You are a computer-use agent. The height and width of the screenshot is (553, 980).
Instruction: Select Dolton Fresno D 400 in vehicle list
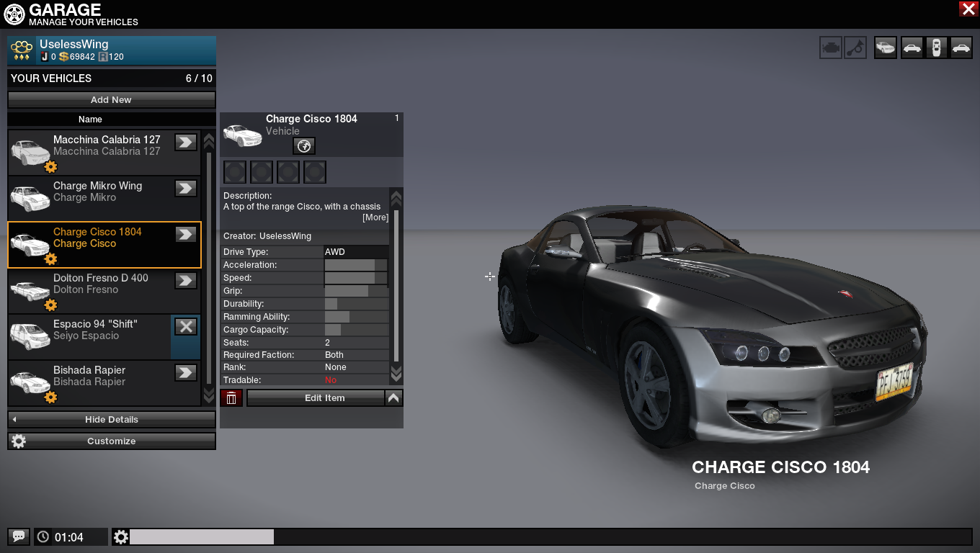[101, 284]
